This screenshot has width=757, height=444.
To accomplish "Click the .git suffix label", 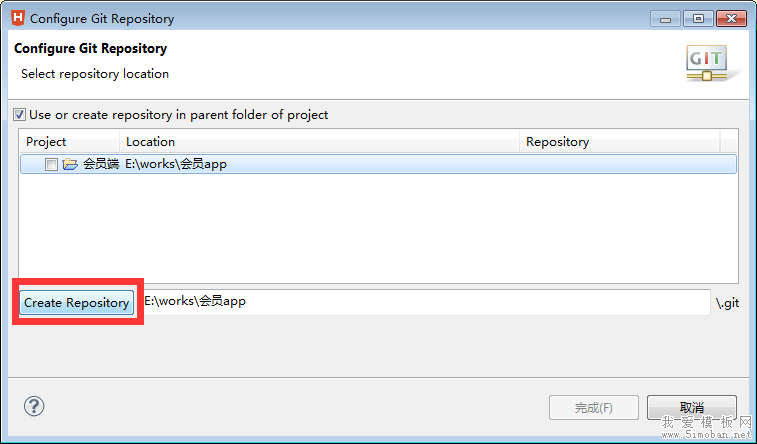I will point(727,302).
